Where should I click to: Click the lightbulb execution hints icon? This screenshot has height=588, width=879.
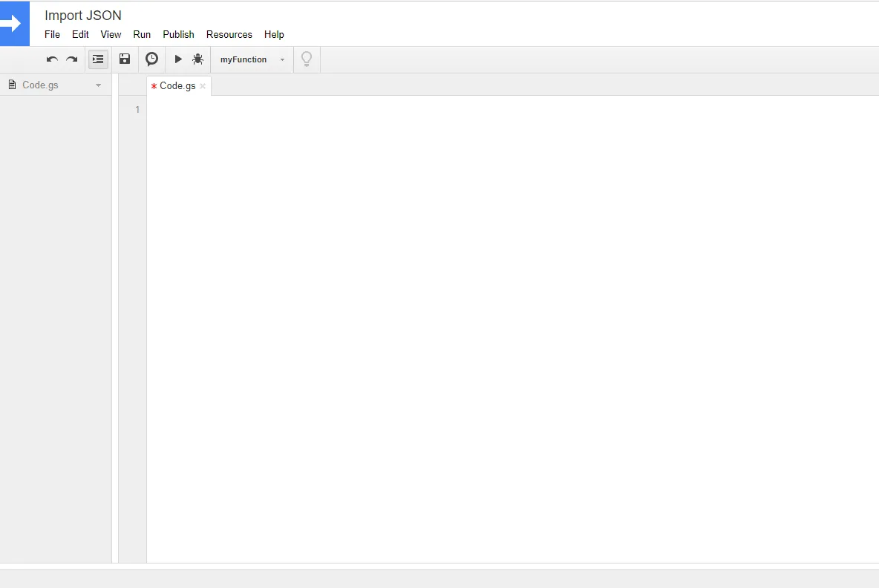[307, 59]
